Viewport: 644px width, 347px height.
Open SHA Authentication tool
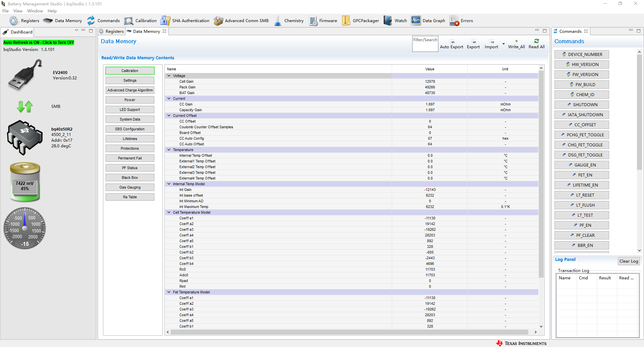[185, 21]
